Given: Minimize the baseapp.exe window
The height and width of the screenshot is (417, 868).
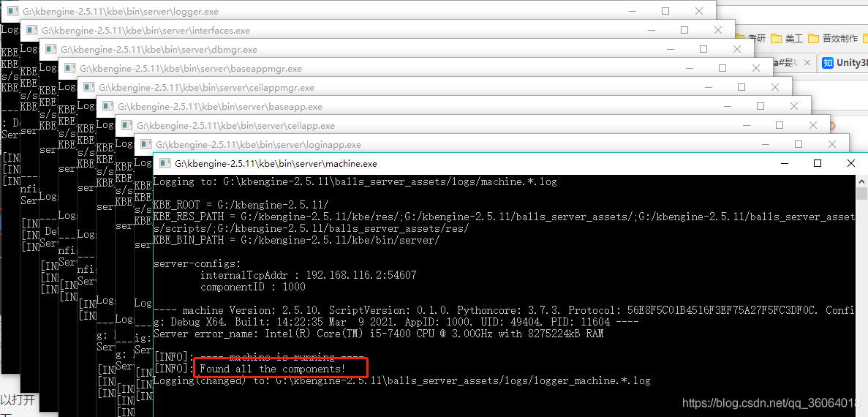Looking at the screenshot, I should tap(727, 106).
